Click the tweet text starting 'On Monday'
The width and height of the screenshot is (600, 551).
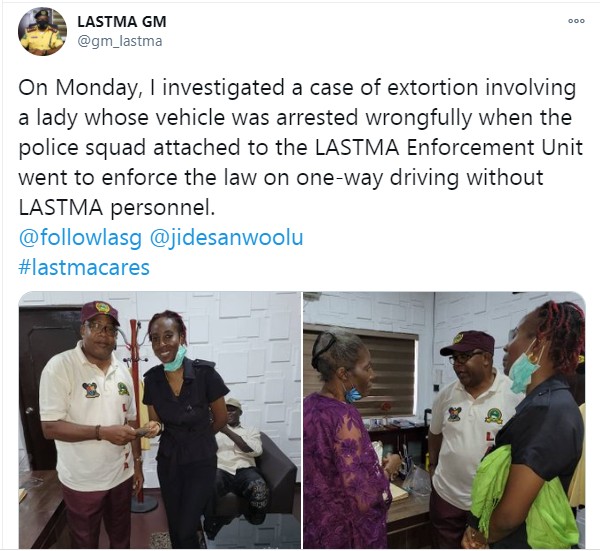300,147
